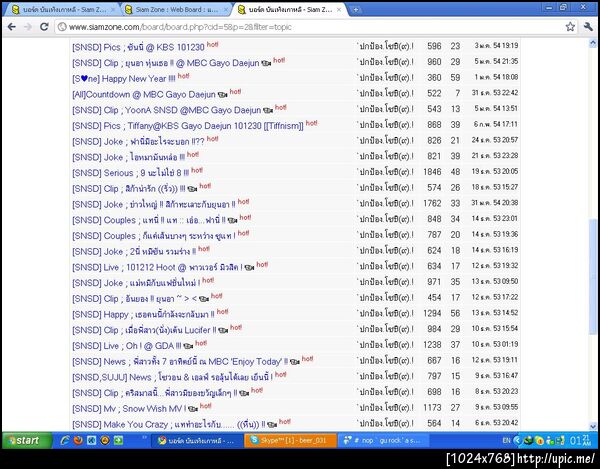Click view count 1846 in Serious row
This screenshot has height=469, width=600.
click(x=432, y=172)
